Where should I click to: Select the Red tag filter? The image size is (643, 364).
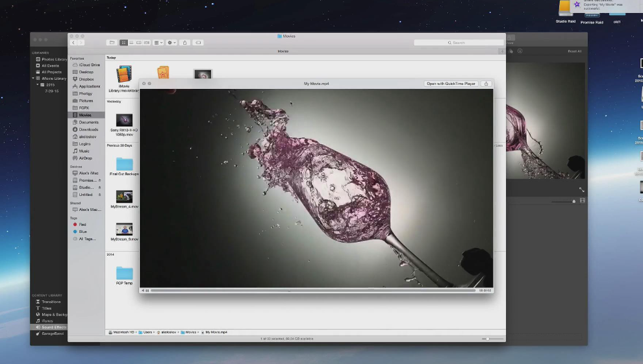click(x=82, y=224)
